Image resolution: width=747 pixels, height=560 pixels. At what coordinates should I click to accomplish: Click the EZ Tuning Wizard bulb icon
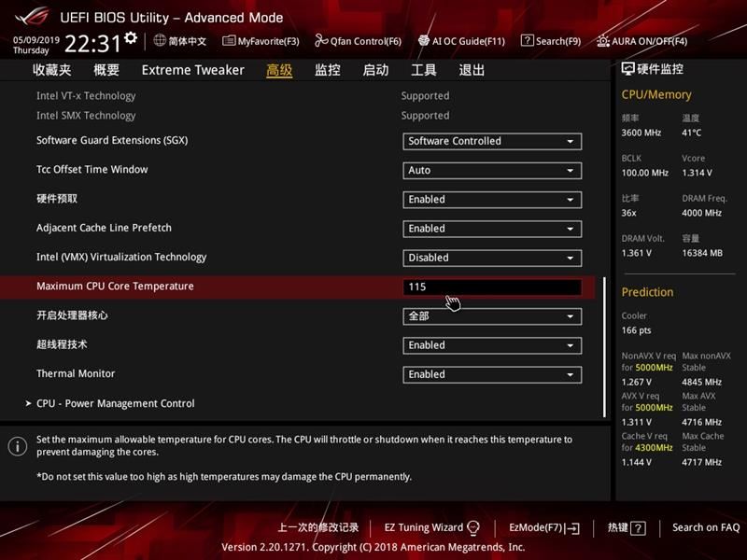pyautogui.click(x=473, y=527)
